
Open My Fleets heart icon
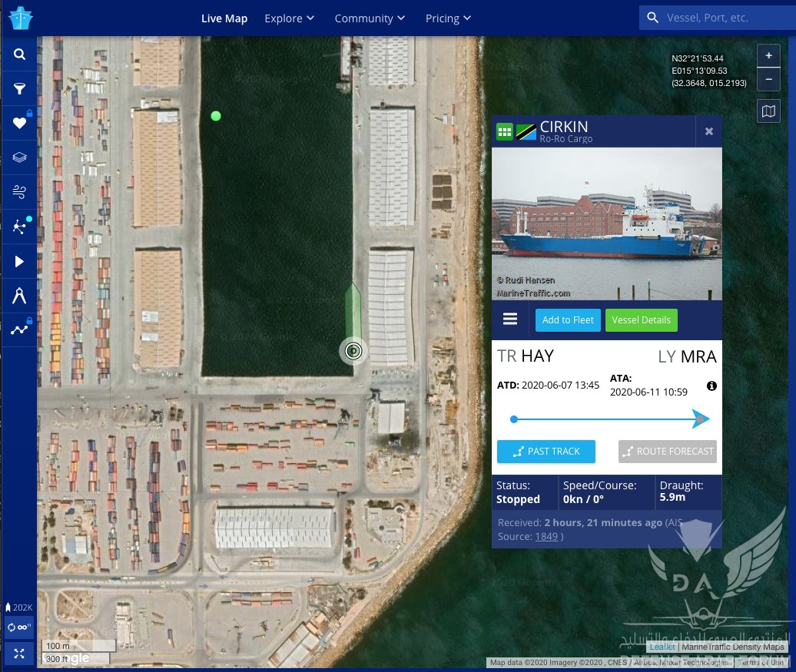pos(19,123)
